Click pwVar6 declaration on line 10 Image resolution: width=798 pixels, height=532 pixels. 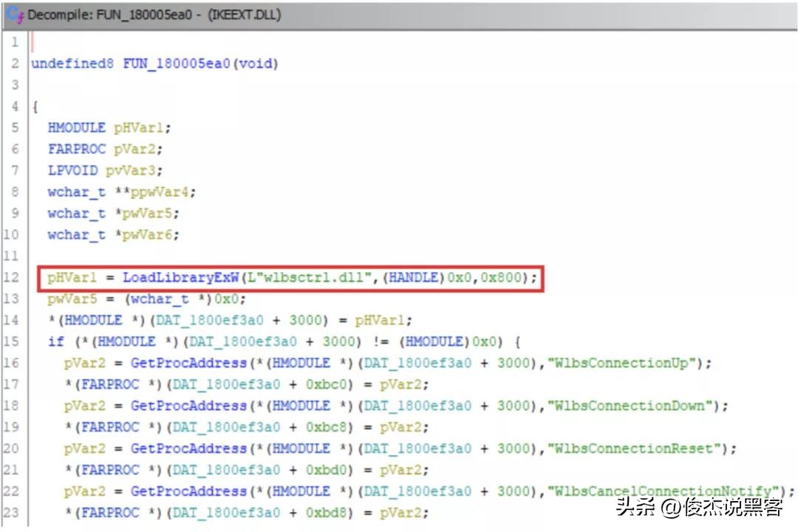pyautogui.click(x=147, y=235)
